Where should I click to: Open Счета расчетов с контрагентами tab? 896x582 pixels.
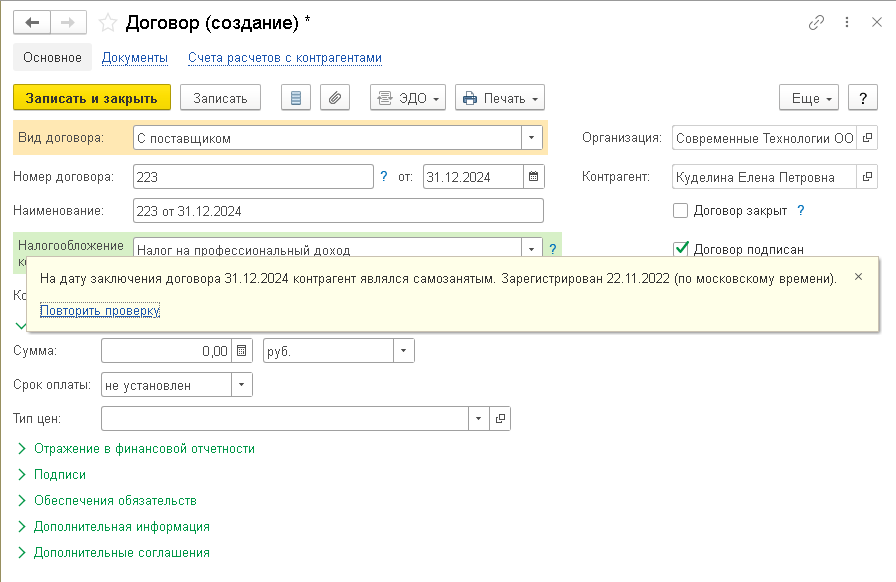[x=285, y=58]
